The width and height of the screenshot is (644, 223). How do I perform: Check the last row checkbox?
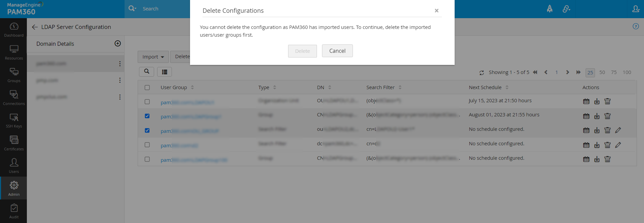coord(147,159)
